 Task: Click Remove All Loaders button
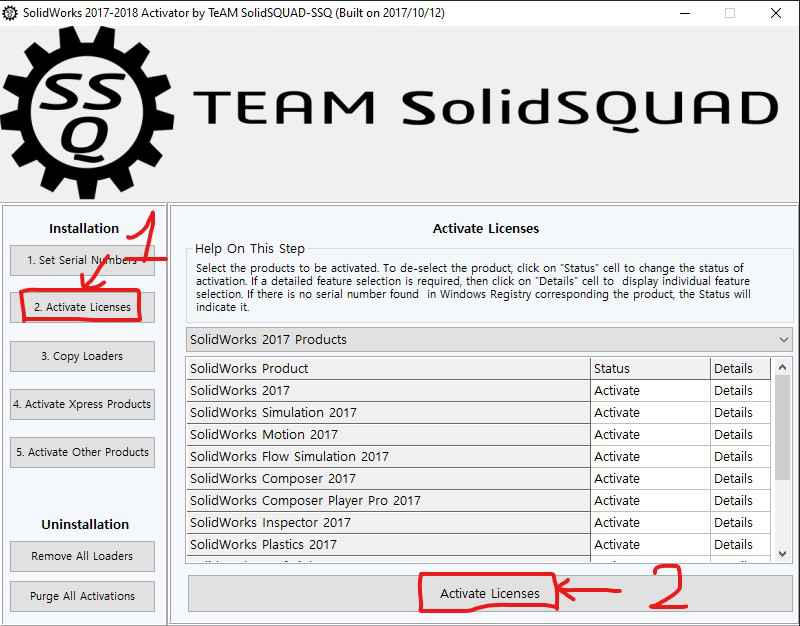(83, 556)
